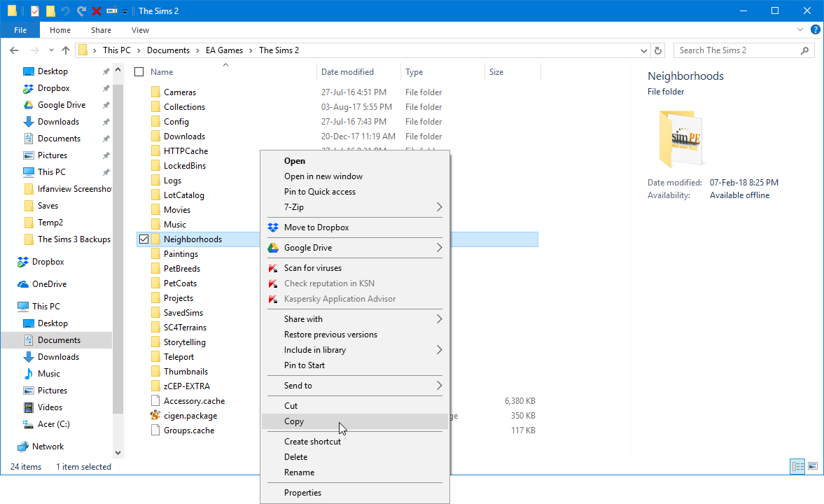Select pinned Downloads in Quick access
824x504 pixels.
click(58, 122)
